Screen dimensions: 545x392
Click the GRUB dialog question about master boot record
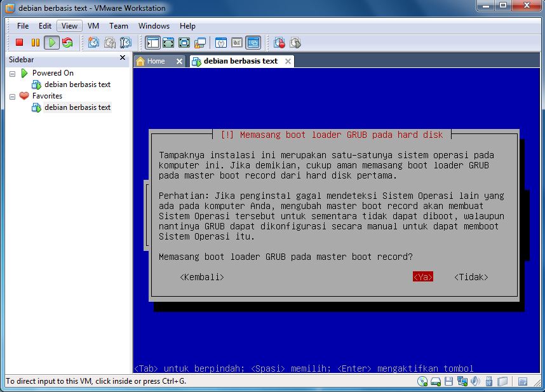[286, 257]
